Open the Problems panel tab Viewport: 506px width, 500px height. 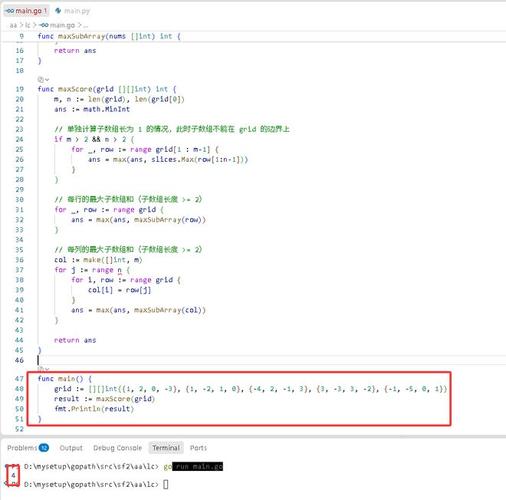(22, 448)
